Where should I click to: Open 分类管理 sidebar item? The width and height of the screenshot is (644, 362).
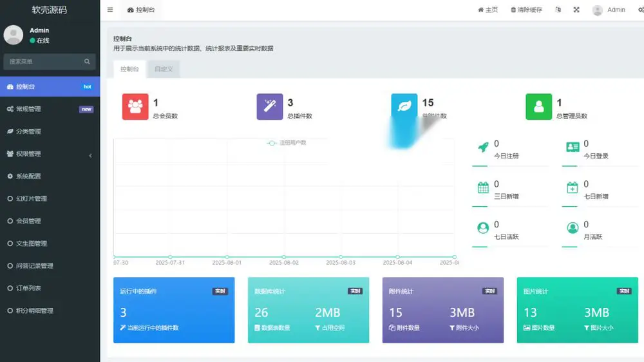click(50, 131)
